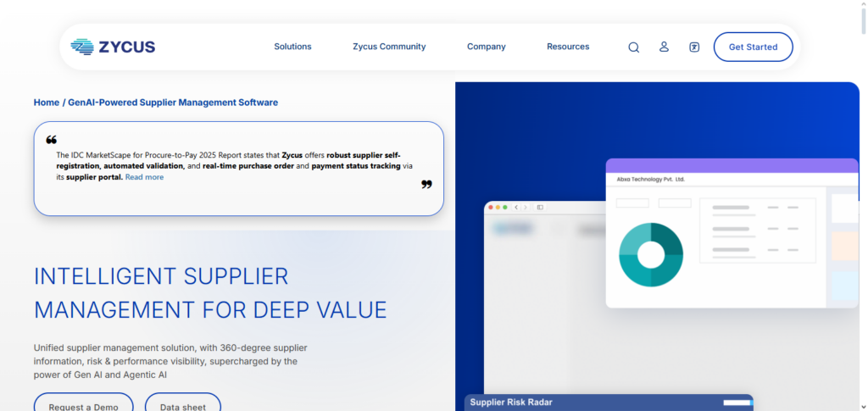Expand the Resources menu
The width and height of the screenshot is (868, 411).
point(567,47)
